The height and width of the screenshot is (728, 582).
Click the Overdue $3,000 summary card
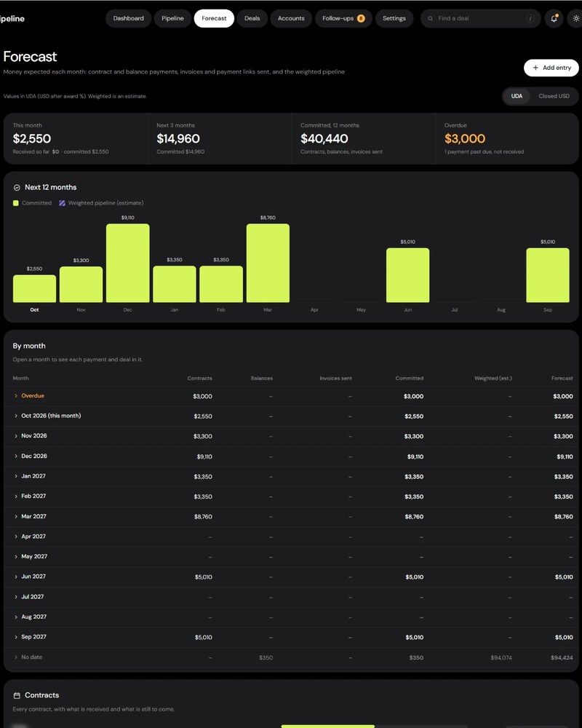click(507, 138)
